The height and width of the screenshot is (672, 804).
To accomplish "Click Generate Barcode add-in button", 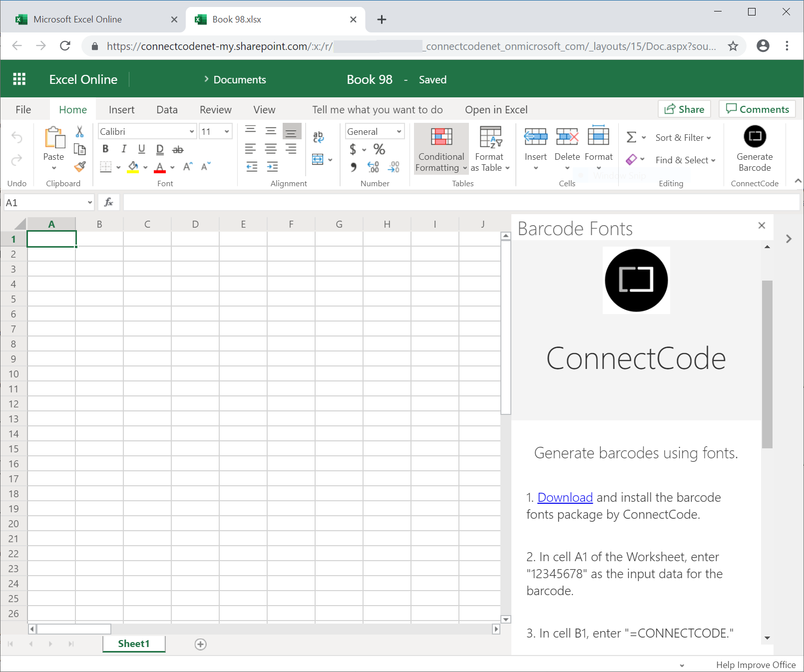I will point(755,149).
